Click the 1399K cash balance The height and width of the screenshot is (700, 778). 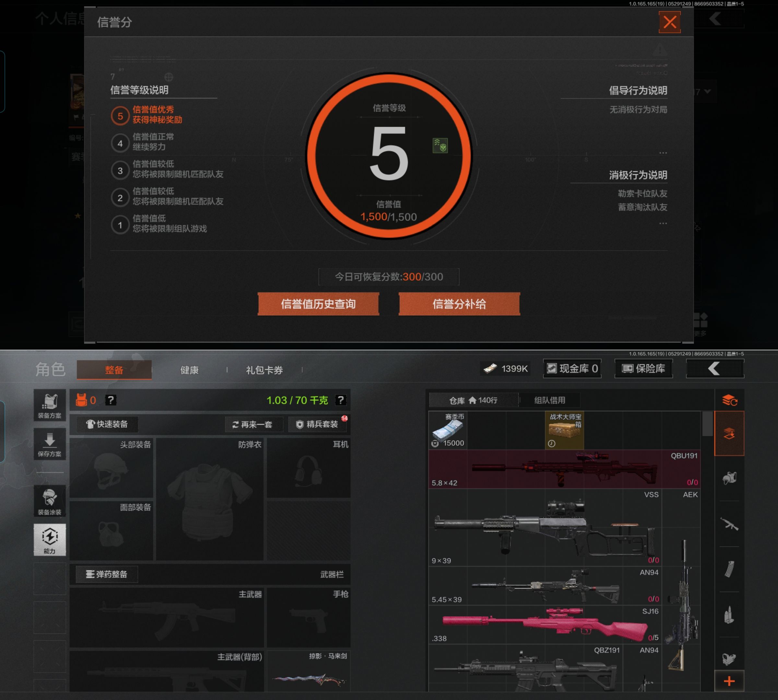[x=506, y=369]
